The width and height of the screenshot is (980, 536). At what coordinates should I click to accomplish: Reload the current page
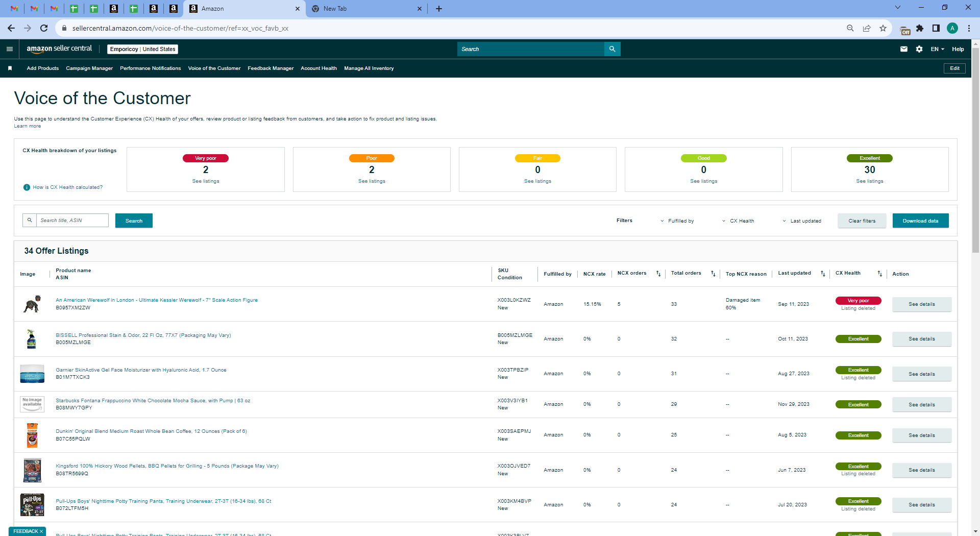(x=44, y=28)
